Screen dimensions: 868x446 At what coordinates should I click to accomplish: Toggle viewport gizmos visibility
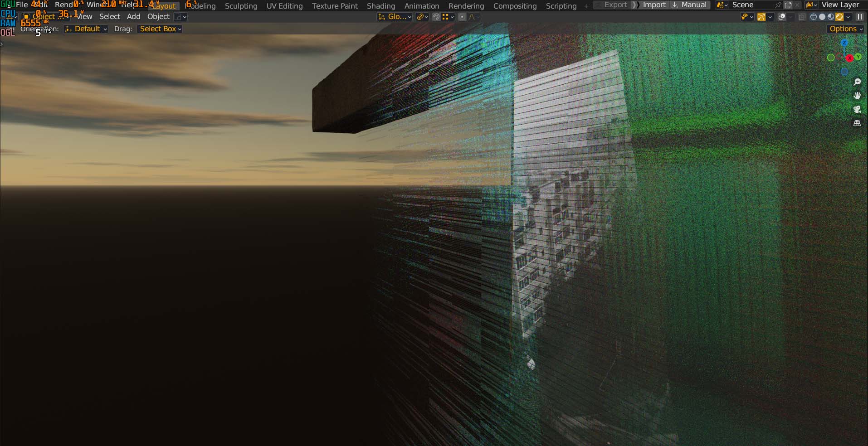point(761,17)
